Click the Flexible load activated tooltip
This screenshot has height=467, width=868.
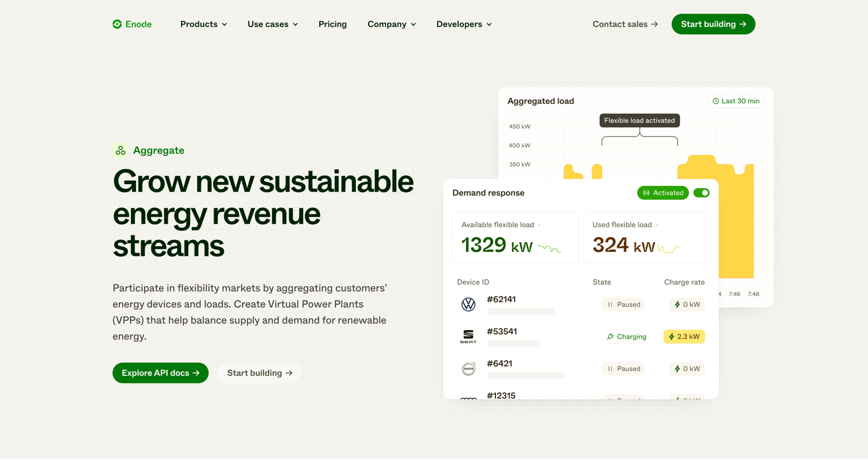point(640,120)
